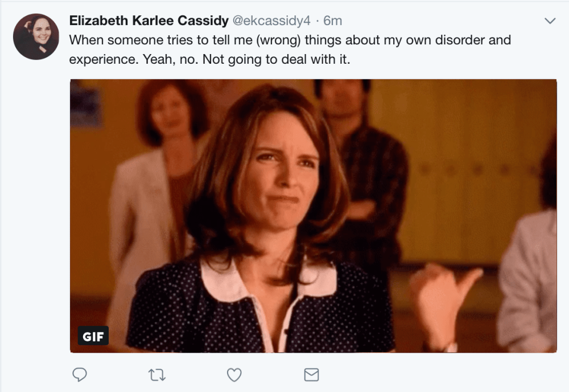
Task: Like the tweet with the heart icon
Action: [234, 374]
